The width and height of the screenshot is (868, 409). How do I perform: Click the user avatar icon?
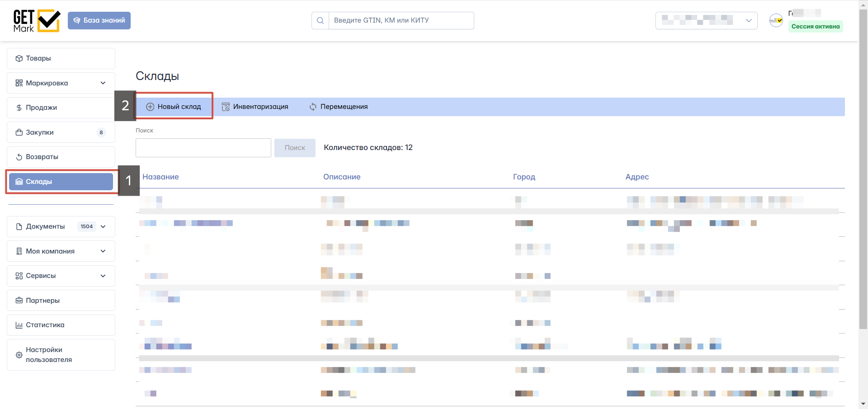point(776,20)
